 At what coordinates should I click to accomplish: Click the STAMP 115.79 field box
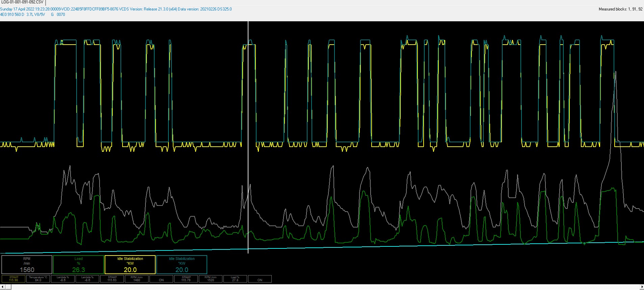186,279
